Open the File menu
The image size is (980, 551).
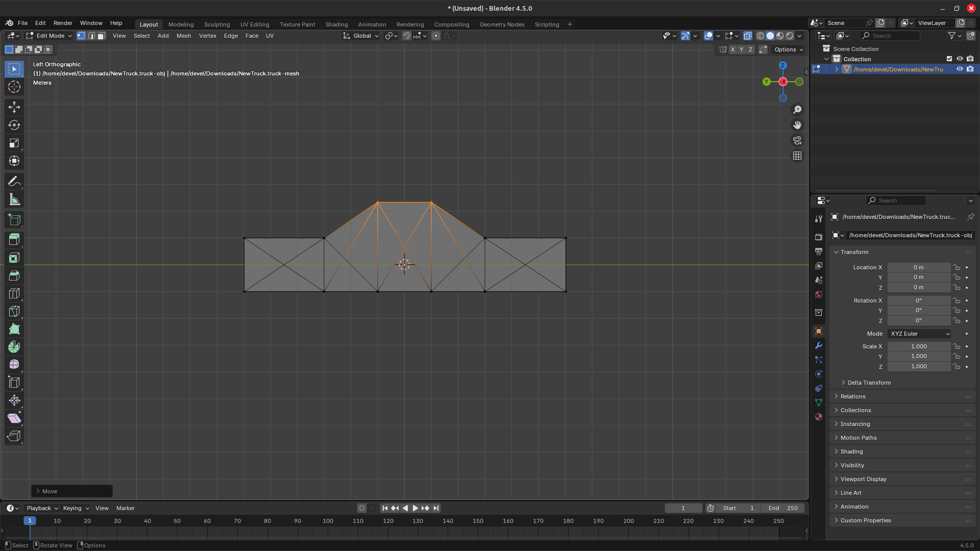click(22, 23)
